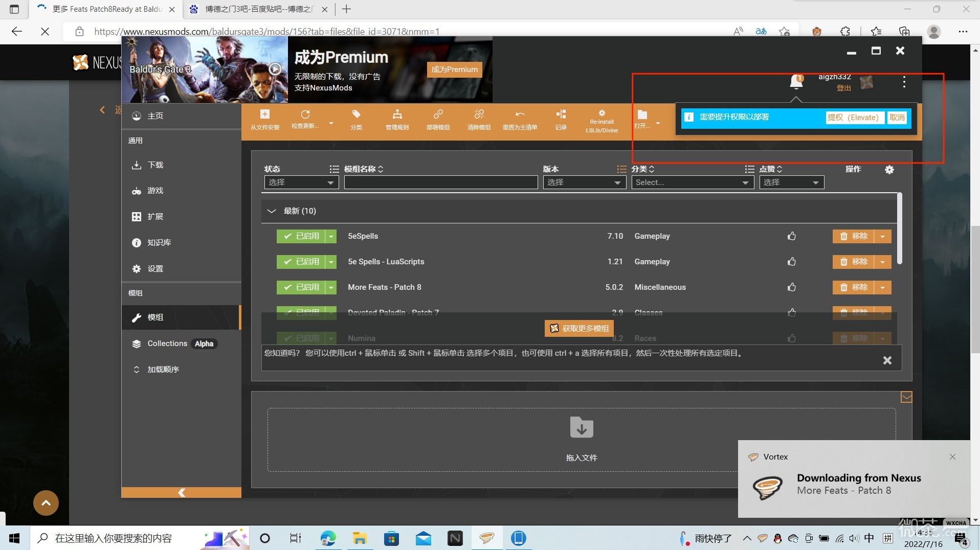This screenshot has height=550, width=980.
Task: Click the thumbs-up icon for 5eSpells
Action: click(x=792, y=236)
